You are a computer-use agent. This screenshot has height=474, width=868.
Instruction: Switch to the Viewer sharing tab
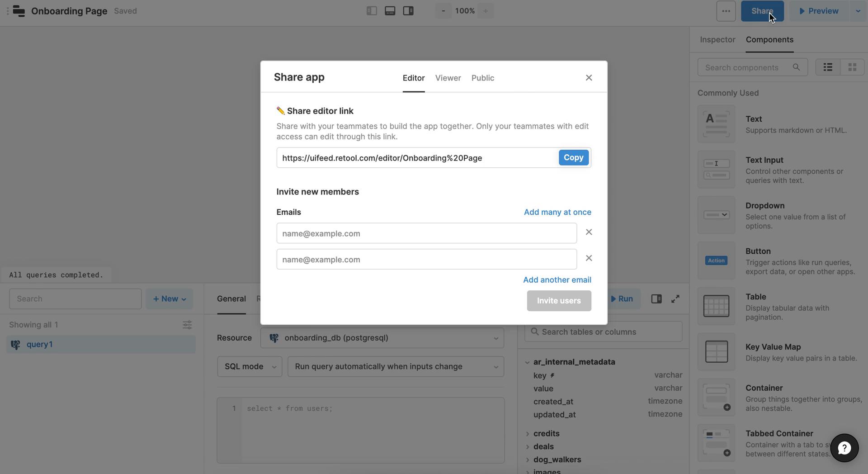[x=448, y=78]
